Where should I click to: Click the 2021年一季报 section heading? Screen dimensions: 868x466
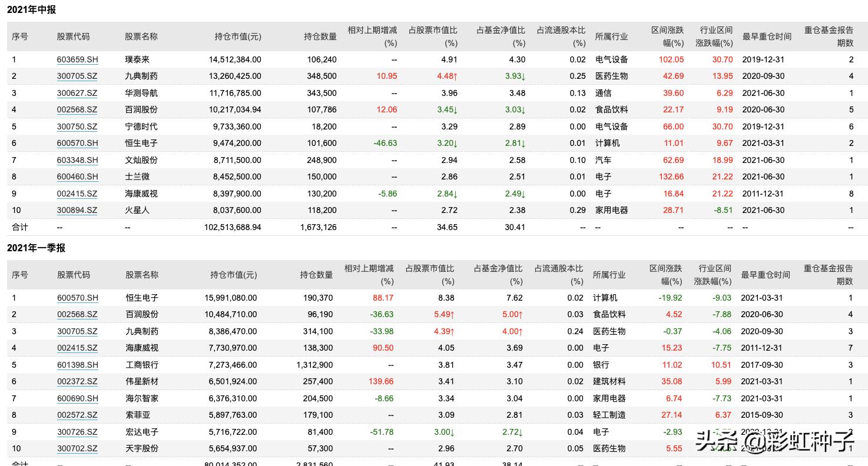point(36,248)
